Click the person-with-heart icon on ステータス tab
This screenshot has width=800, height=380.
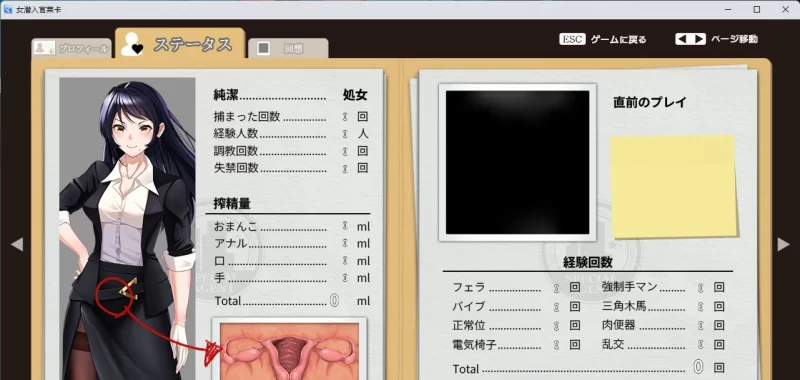point(132,44)
